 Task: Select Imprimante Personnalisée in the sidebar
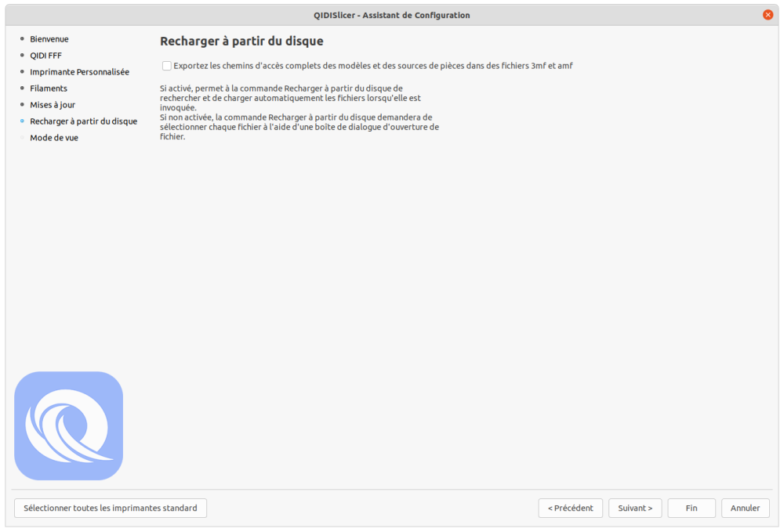pos(79,72)
